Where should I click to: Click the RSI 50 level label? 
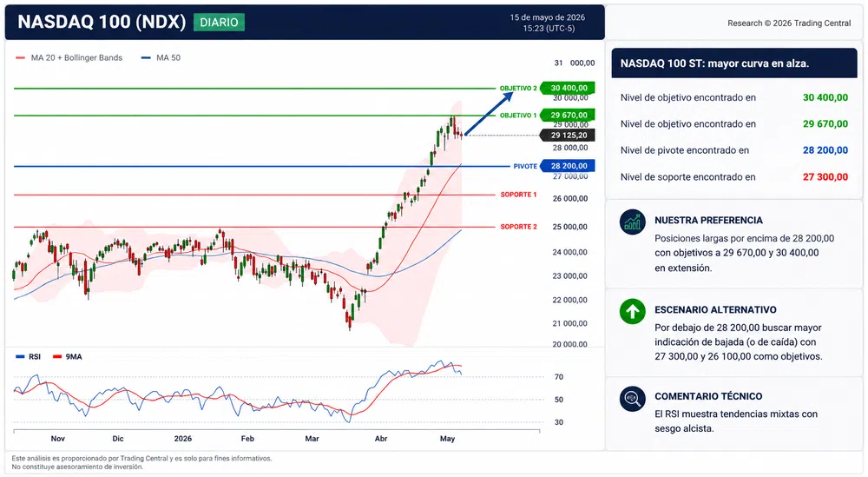(x=558, y=400)
